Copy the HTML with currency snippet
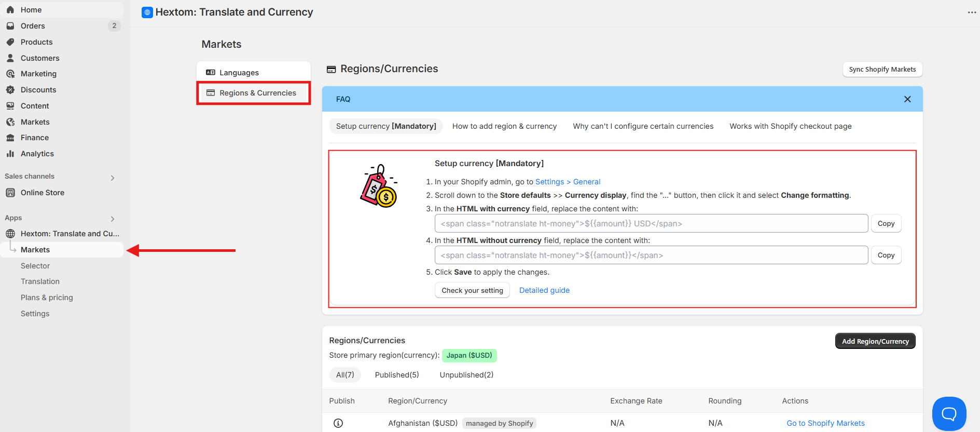The height and width of the screenshot is (432, 980). [886, 224]
